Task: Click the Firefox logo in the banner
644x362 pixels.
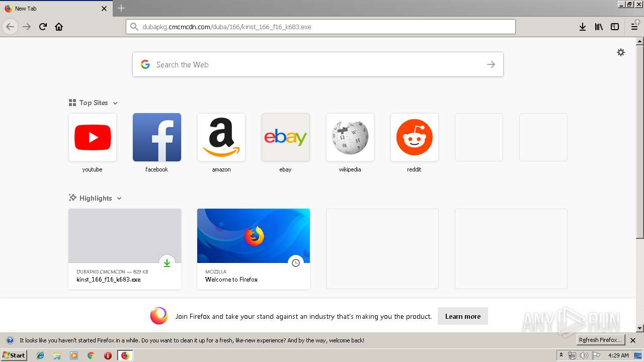Action: coord(159,316)
